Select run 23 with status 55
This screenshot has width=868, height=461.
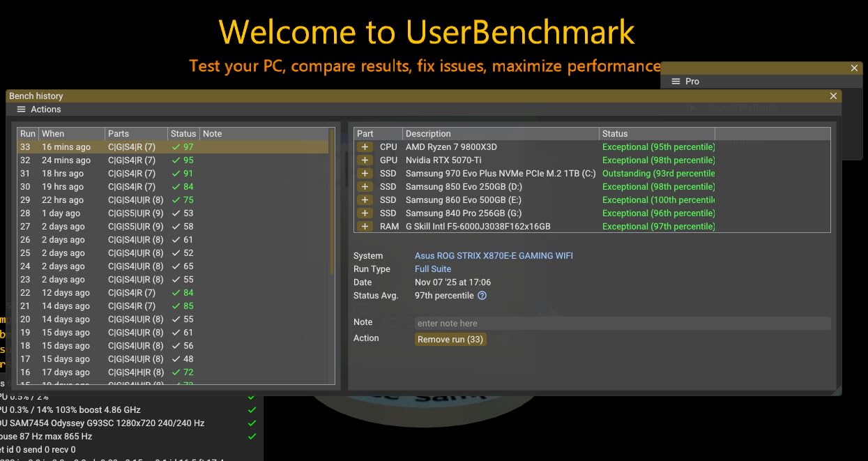pyautogui.click(x=172, y=280)
